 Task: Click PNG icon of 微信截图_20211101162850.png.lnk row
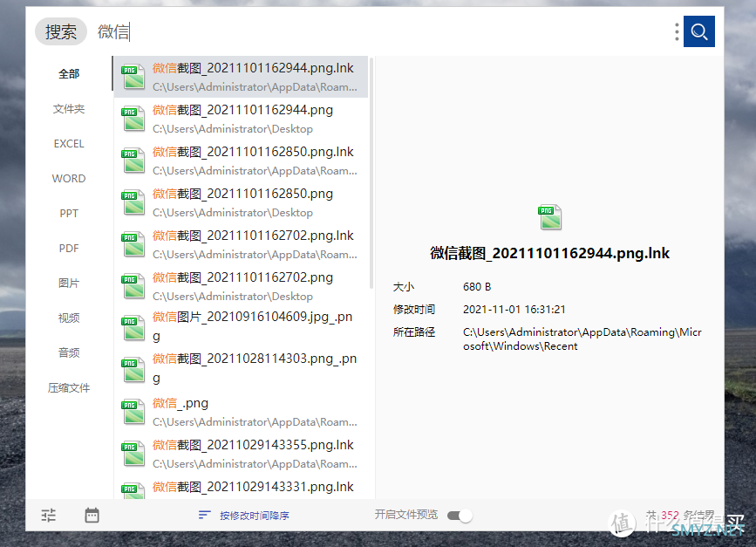click(x=133, y=161)
